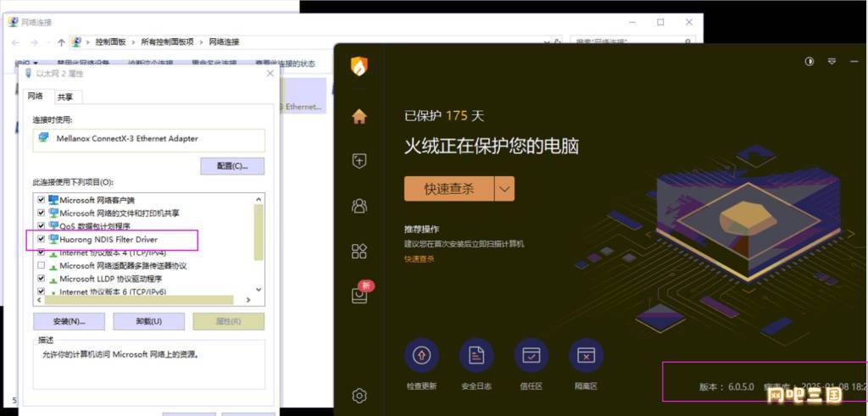Open the 隔离区 quarantine icon

tap(586, 355)
